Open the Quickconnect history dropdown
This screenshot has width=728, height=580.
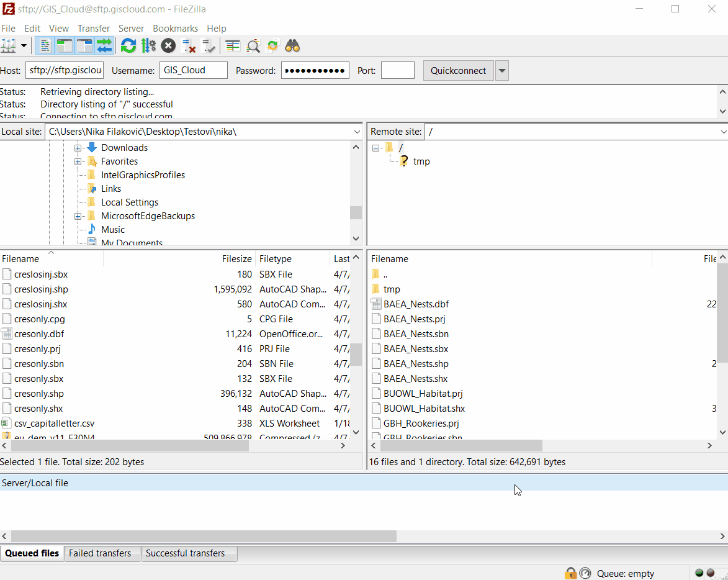tap(502, 71)
